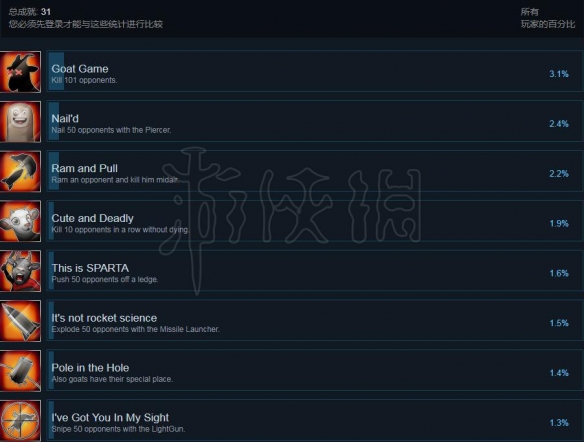Click the rocket science bullet icon
584x442 pixels.
[20, 321]
